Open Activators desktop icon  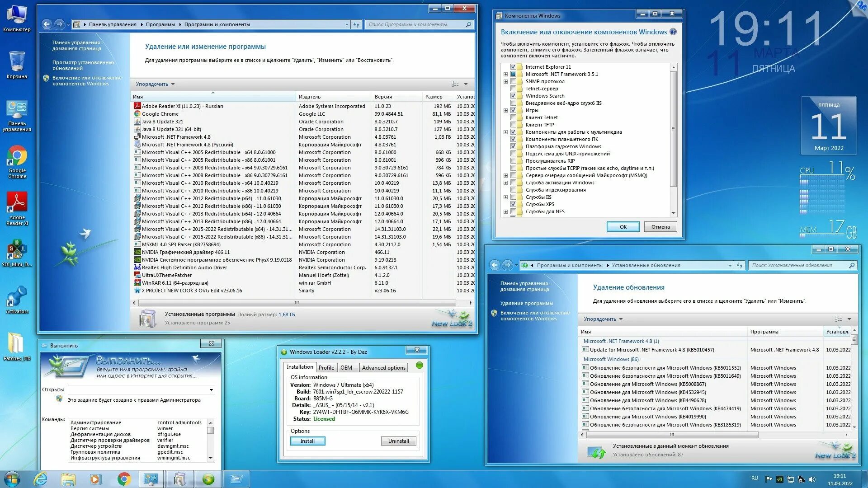[x=17, y=300]
